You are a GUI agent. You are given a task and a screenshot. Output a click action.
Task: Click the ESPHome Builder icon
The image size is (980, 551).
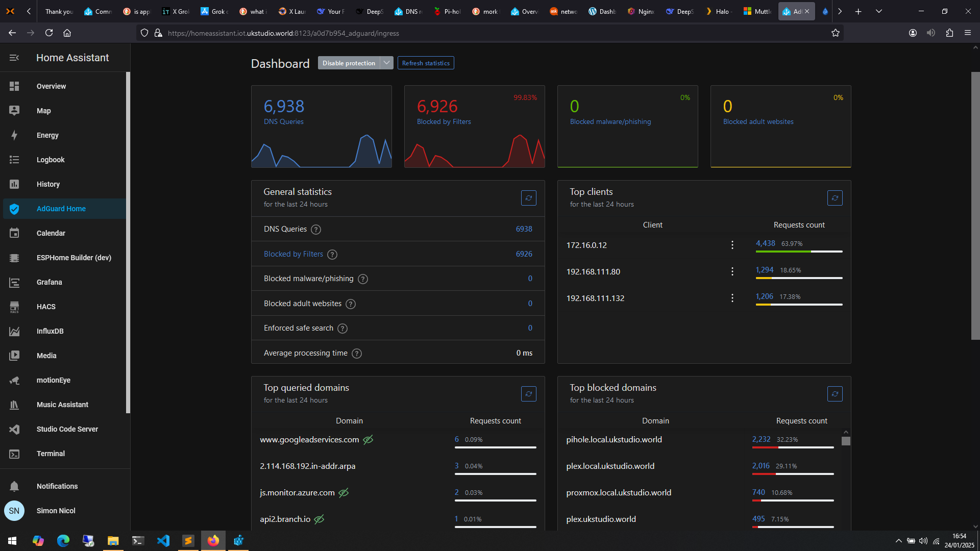tap(14, 258)
